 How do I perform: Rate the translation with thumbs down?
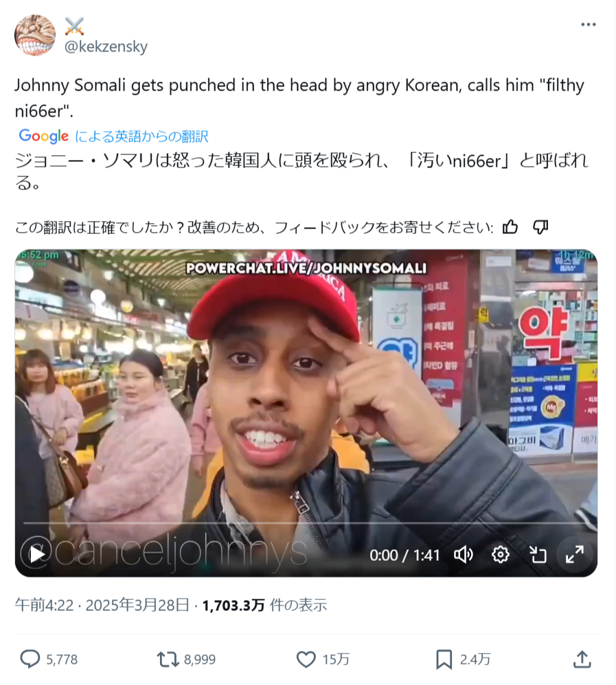(540, 227)
